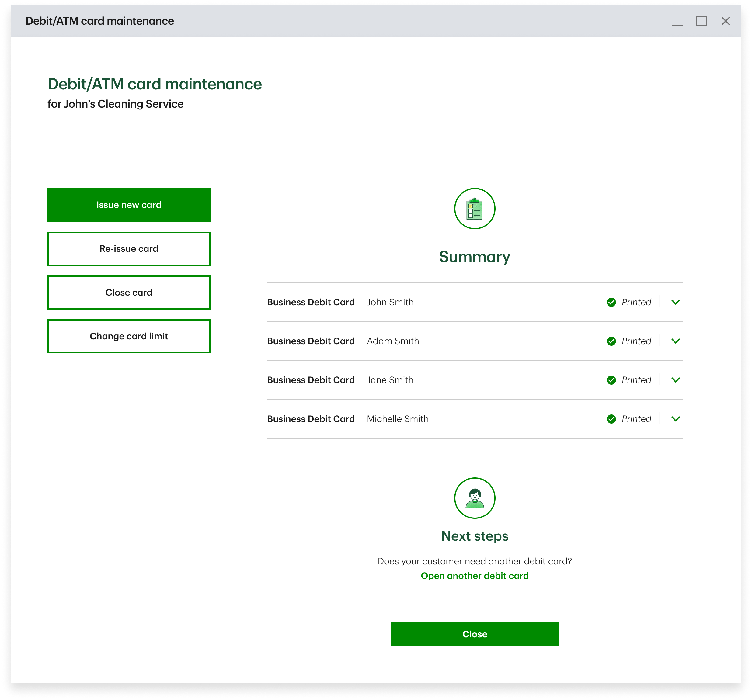Close the window with the X icon
This screenshot has width=752, height=700.
coord(726,21)
